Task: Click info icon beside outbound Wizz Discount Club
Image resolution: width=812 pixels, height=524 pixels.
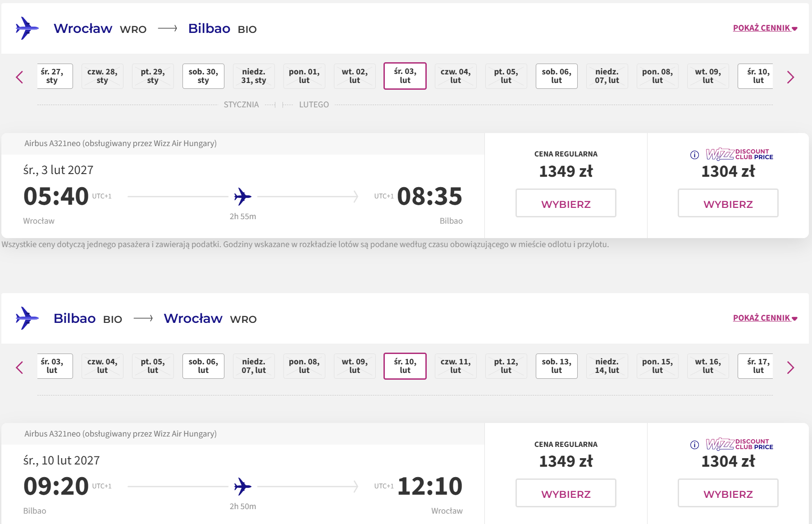Action: click(694, 155)
